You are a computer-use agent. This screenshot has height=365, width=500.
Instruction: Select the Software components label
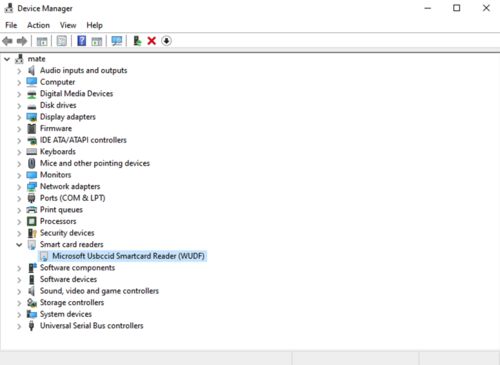coord(77,268)
